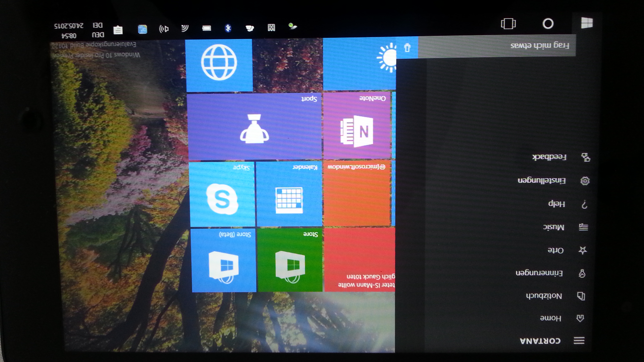
Task: Click the white tray icon right of Bluetooth
Action: pyautogui.click(x=250, y=28)
